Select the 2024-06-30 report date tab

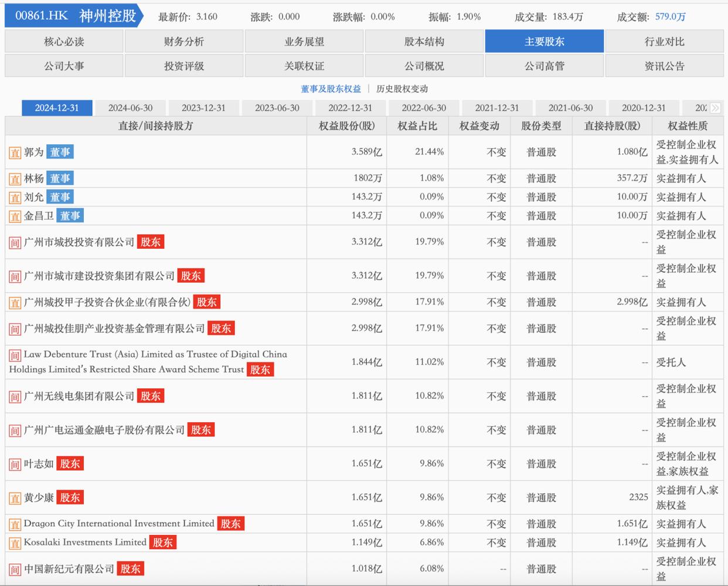pos(130,108)
